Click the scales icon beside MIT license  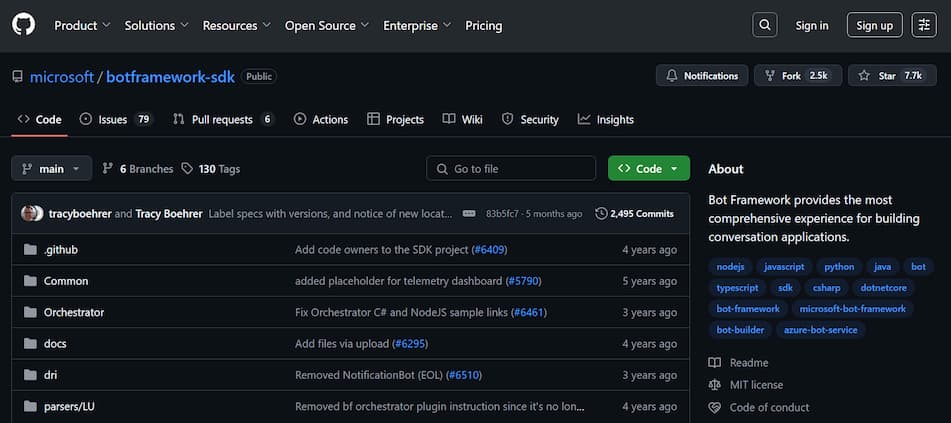point(715,385)
